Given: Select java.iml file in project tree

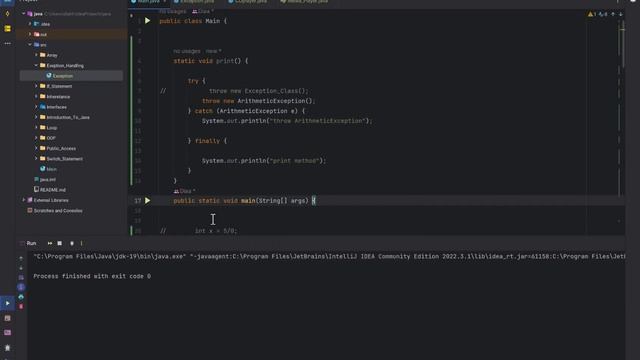Looking at the screenshot, I should coord(45,180).
